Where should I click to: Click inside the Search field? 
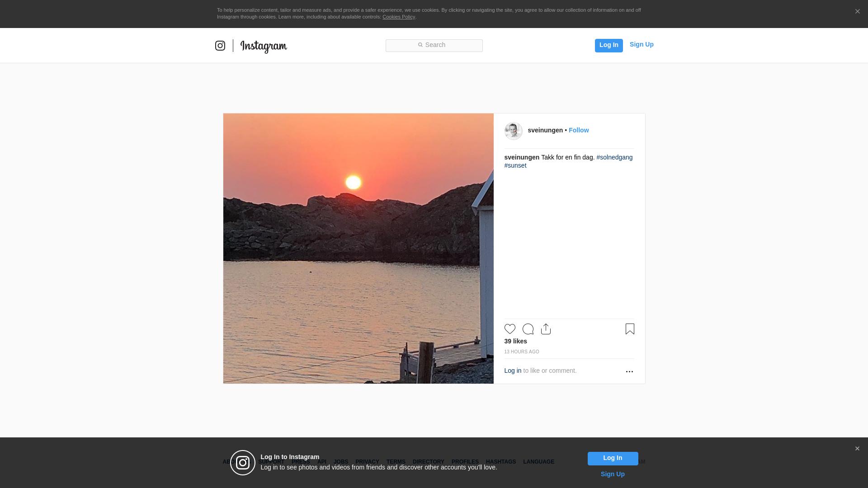point(434,45)
